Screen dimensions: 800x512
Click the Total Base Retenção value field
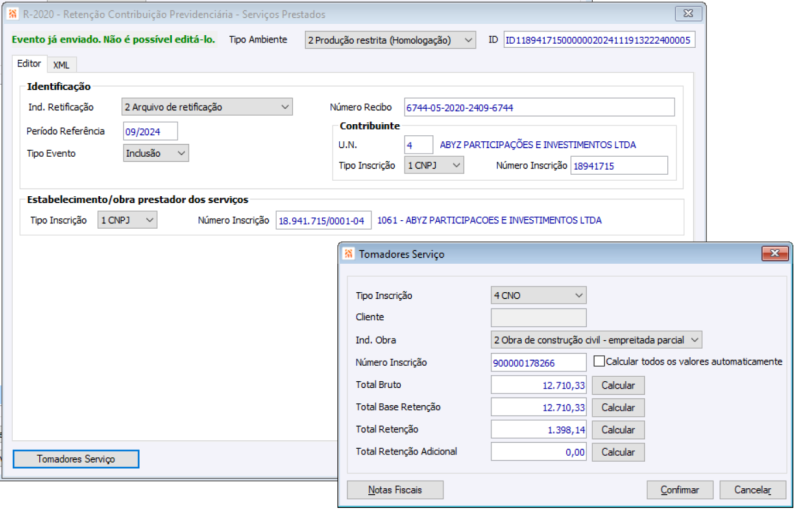click(x=538, y=407)
